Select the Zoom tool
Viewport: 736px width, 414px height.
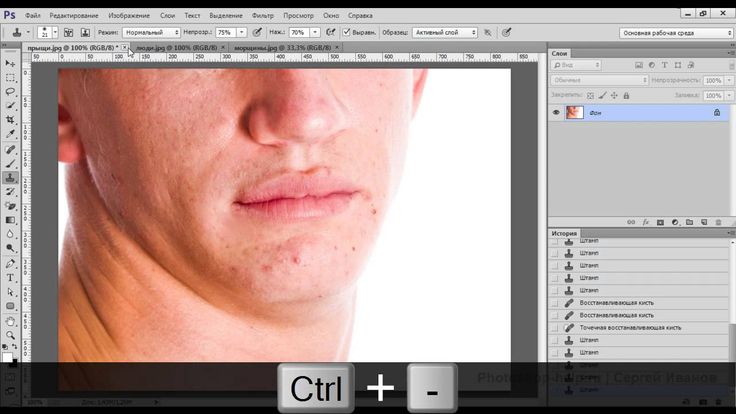click(10, 336)
